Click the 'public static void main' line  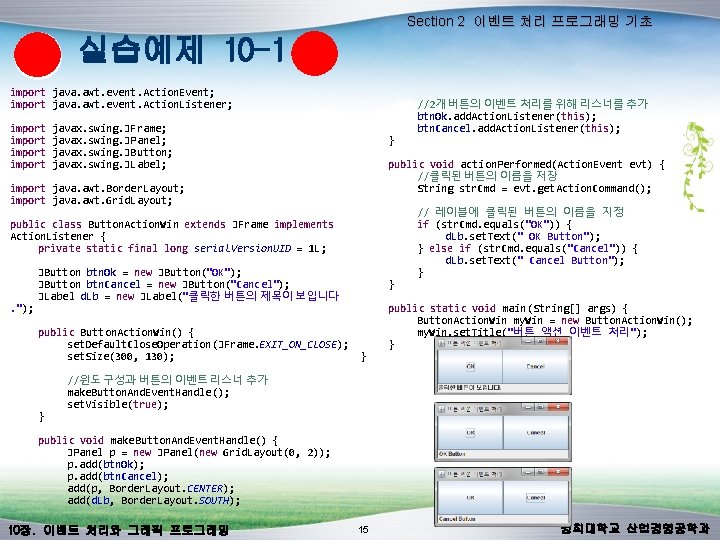507,309
